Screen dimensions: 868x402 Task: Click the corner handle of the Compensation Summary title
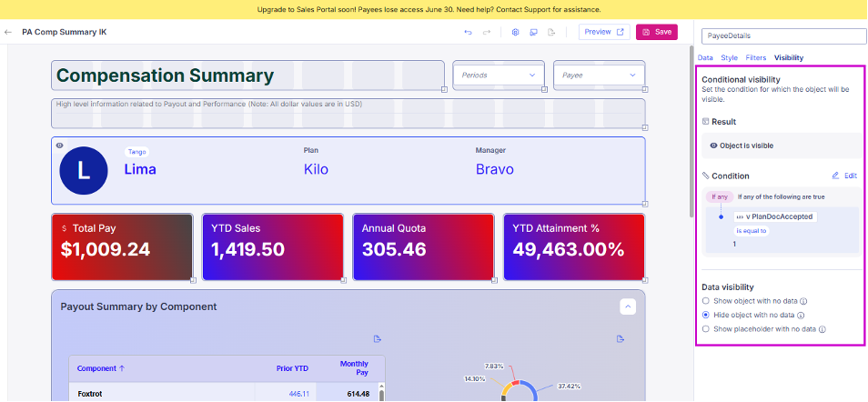(x=444, y=89)
